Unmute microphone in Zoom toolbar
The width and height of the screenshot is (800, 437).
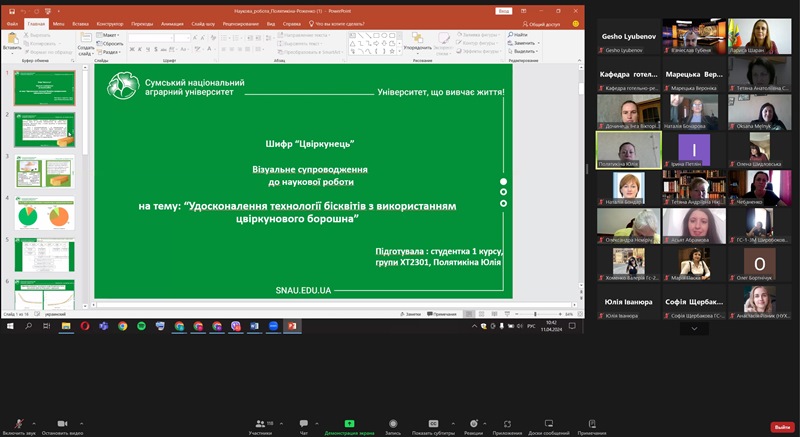pos(17,424)
